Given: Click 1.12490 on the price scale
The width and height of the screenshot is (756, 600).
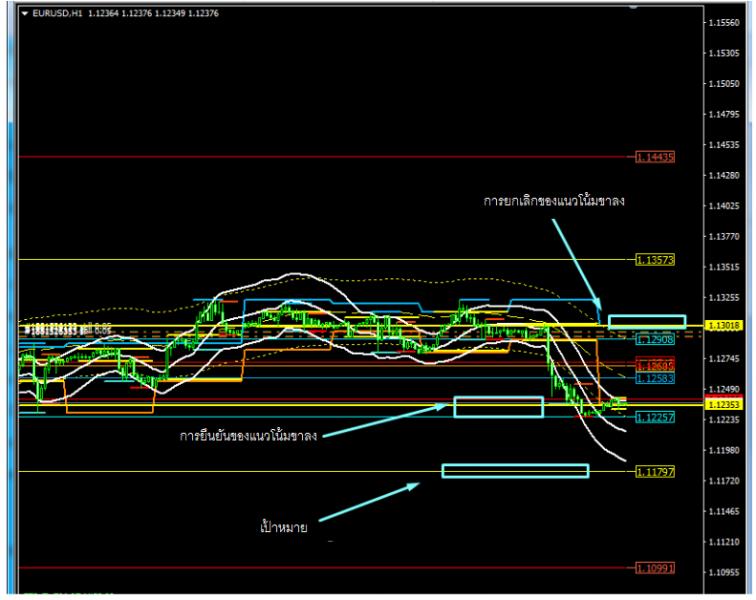Looking at the screenshot, I should click(x=724, y=389).
